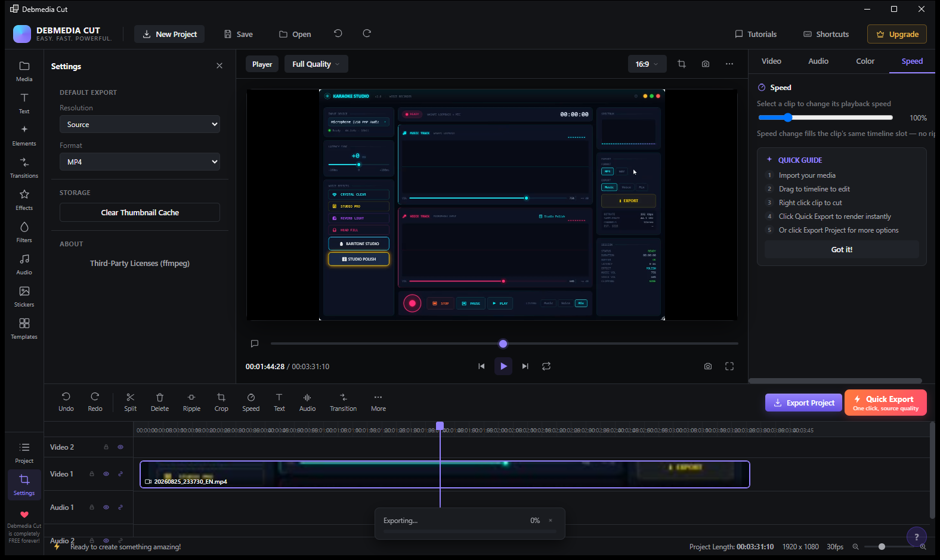The width and height of the screenshot is (940, 560).
Task: Select the 20260825_233730_EN.mp4 clip in timeline
Action: click(445, 474)
